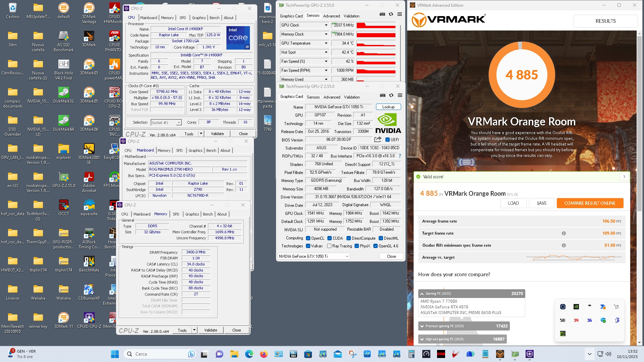This screenshot has height=362, width=644.
Task: Open the DiskMark64 desktop icon
Action: pos(63,123)
